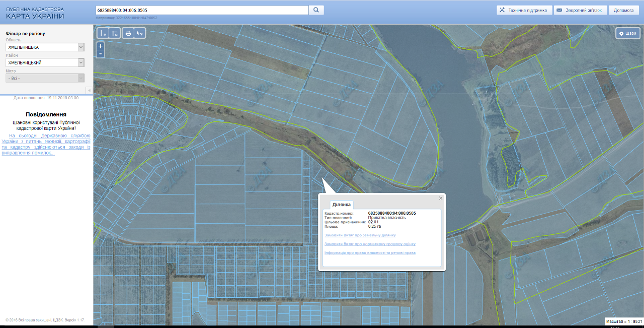Select the area measurement tool

tap(115, 33)
